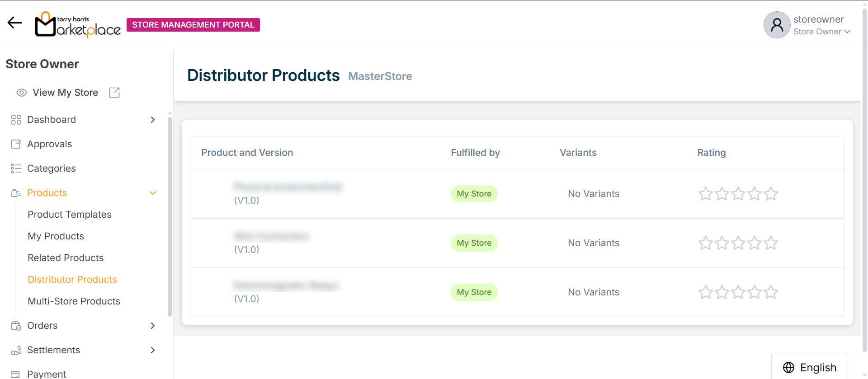The height and width of the screenshot is (379, 868).
Task: Click the Torry Harris Marketplace logo
Action: point(78,25)
